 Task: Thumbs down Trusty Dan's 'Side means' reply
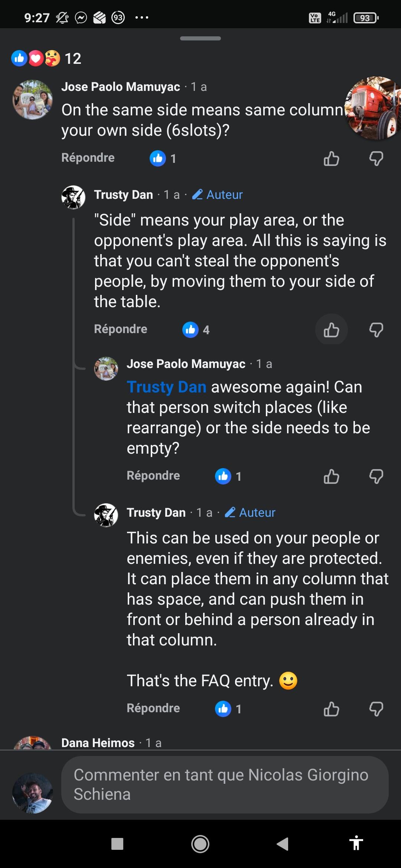click(376, 330)
